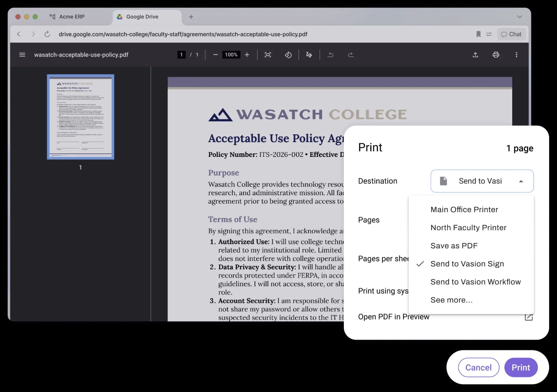Click the Acceptable Use Policy heading
Screen dimensions: 557x392
coord(276,138)
